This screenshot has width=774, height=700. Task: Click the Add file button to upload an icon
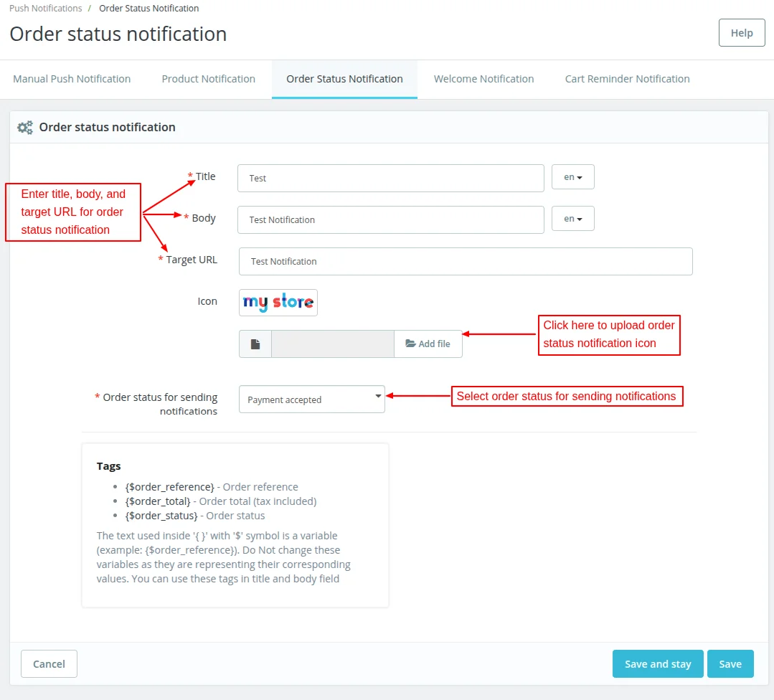pos(428,344)
